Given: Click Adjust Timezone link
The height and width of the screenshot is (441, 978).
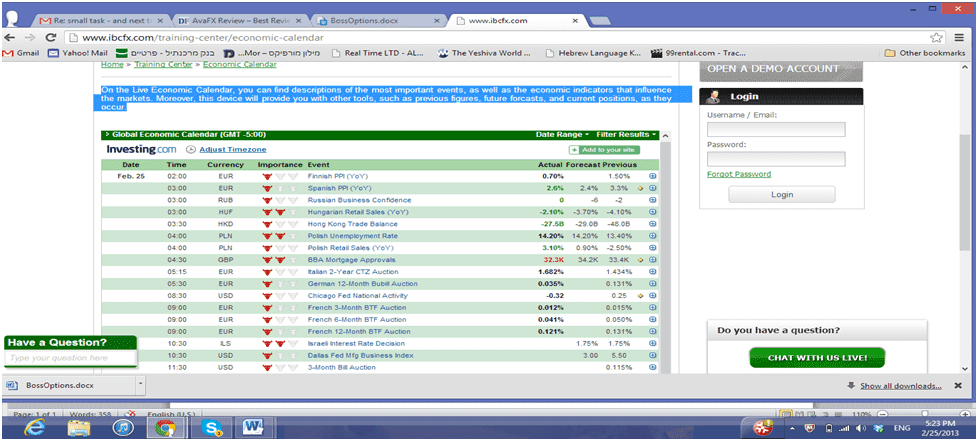Looking at the screenshot, I should [x=233, y=150].
